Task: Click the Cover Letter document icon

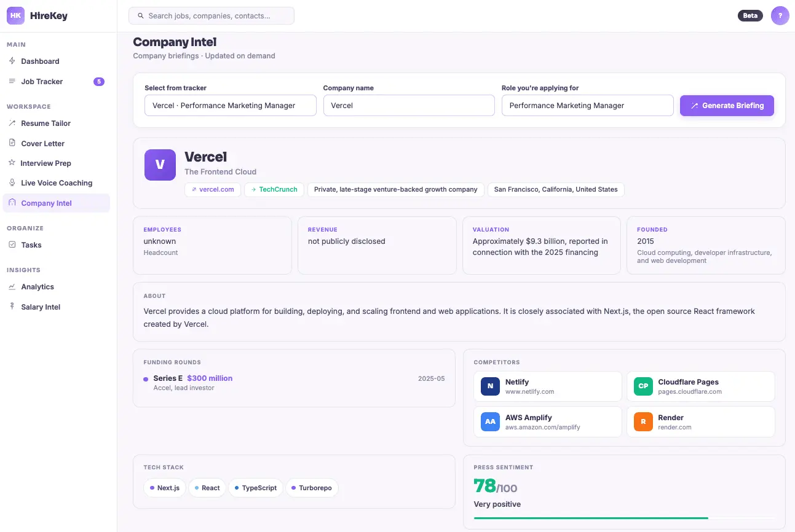Action: [x=12, y=143]
